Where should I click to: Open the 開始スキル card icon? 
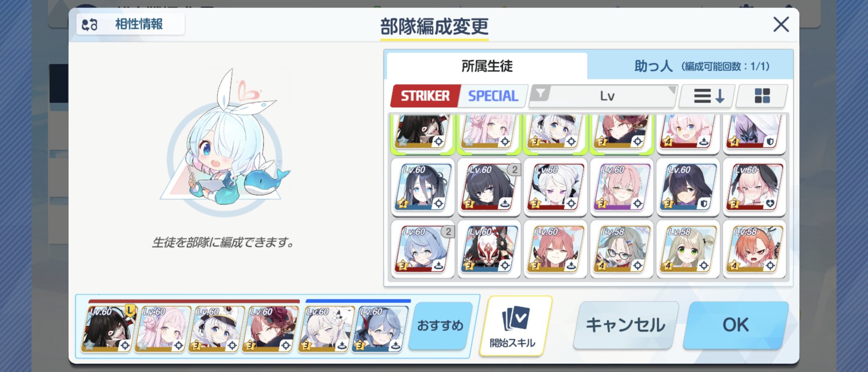coord(516,326)
